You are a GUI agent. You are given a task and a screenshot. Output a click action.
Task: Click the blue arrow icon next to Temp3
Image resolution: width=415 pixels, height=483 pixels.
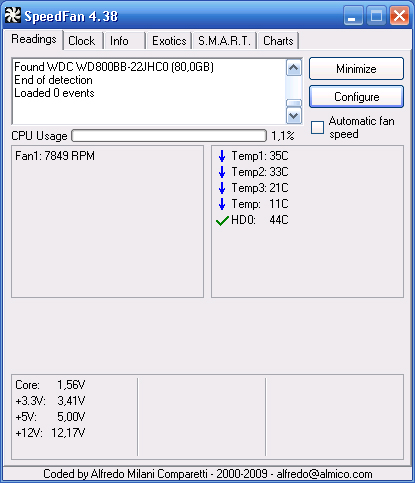pyautogui.click(x=222, y=188)
